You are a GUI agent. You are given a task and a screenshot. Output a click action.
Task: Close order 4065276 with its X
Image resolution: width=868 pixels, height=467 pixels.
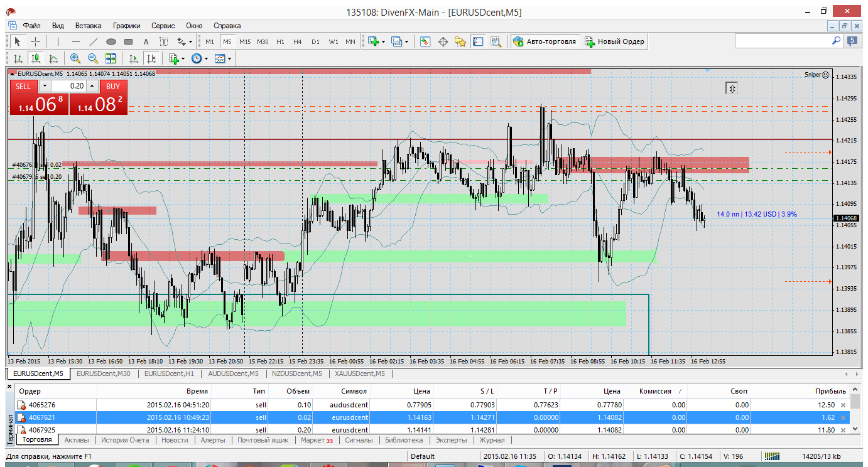pos(843,405)
